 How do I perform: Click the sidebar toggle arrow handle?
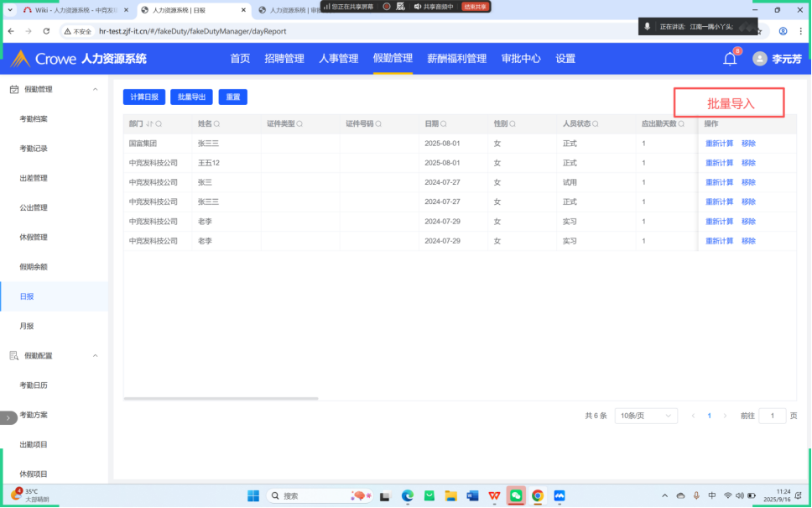pyautogui.click(x=8, y=418)
